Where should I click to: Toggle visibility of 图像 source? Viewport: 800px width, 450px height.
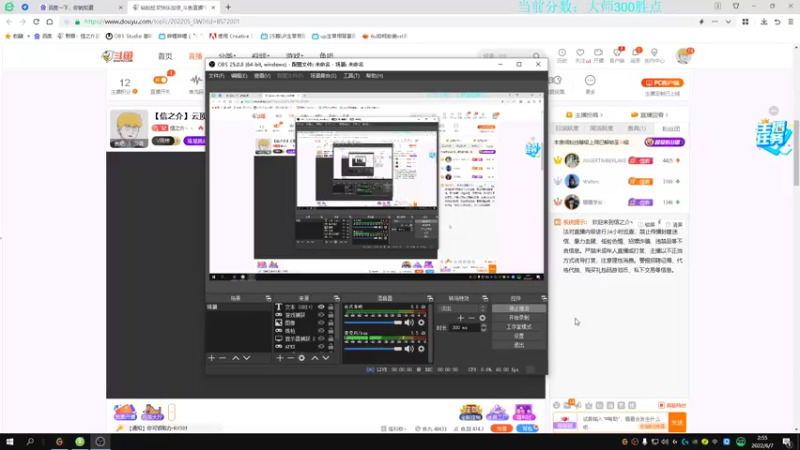pyautogui.click(x=321, y=323)
